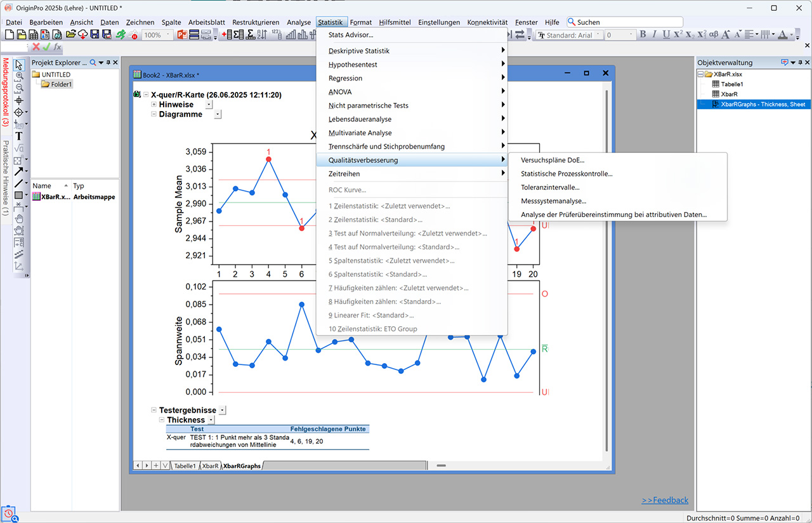Click the Zoom In magnifier tool

click(19, 76)
